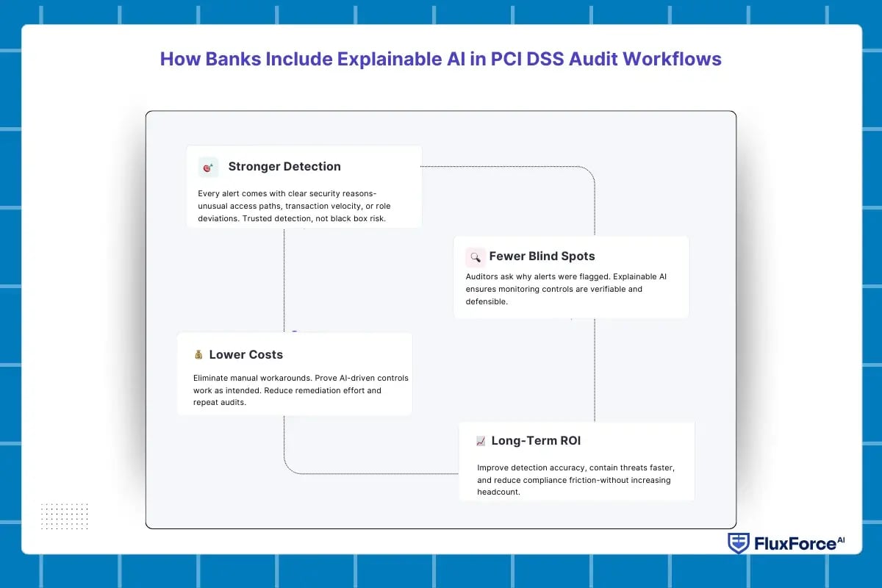
Task: Open the Fewer Blind Spots card
Action: 572,277
